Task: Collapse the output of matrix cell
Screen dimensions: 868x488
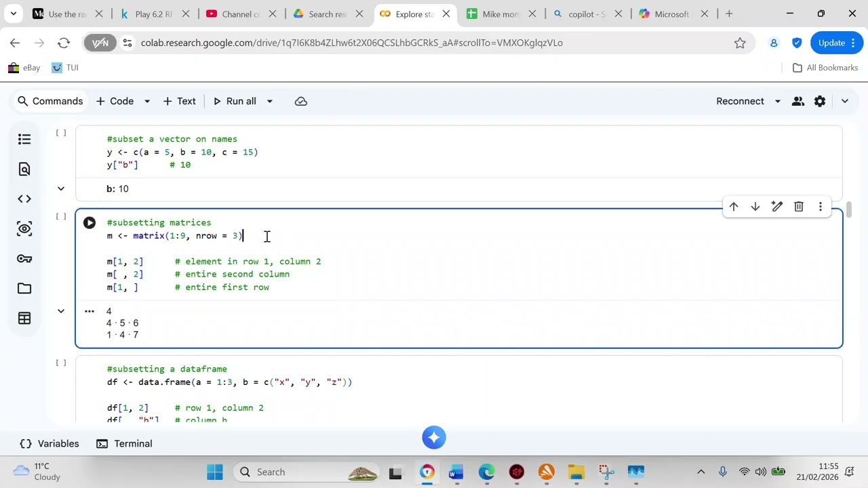Action: point(61,311)
